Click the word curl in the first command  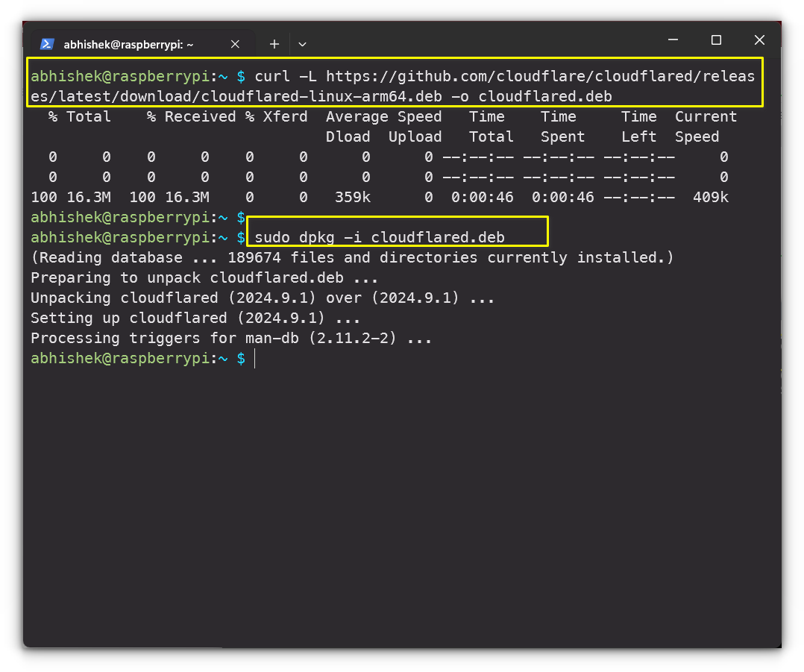(272, 77)
